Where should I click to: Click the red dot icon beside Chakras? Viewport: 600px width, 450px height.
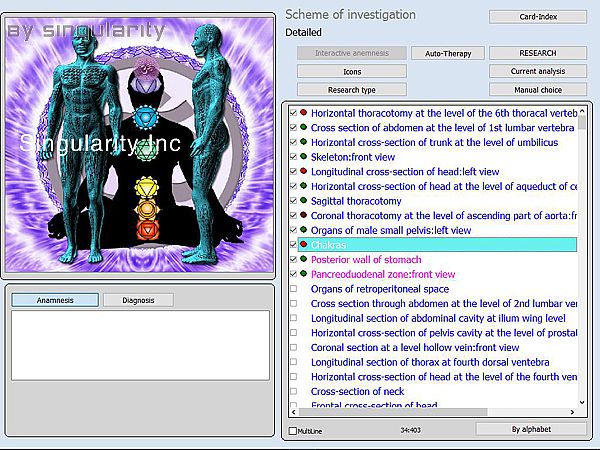304,244
